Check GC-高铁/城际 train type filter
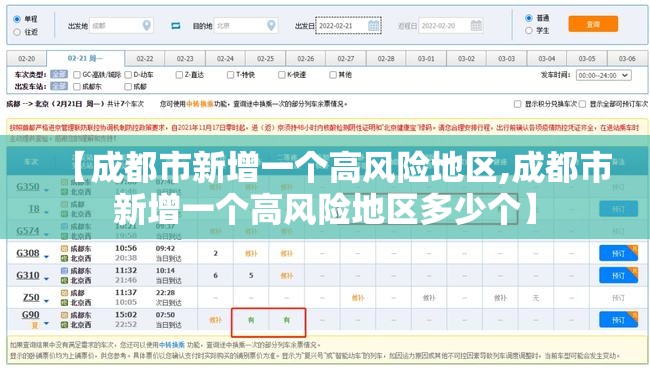This screenshot has height=374, width=650. pos(77,75)
